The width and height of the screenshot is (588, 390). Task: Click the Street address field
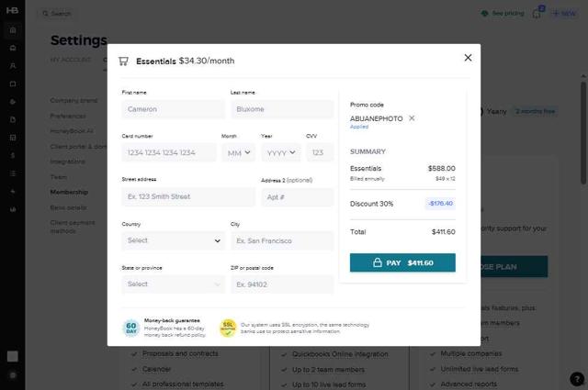[188, 196]
